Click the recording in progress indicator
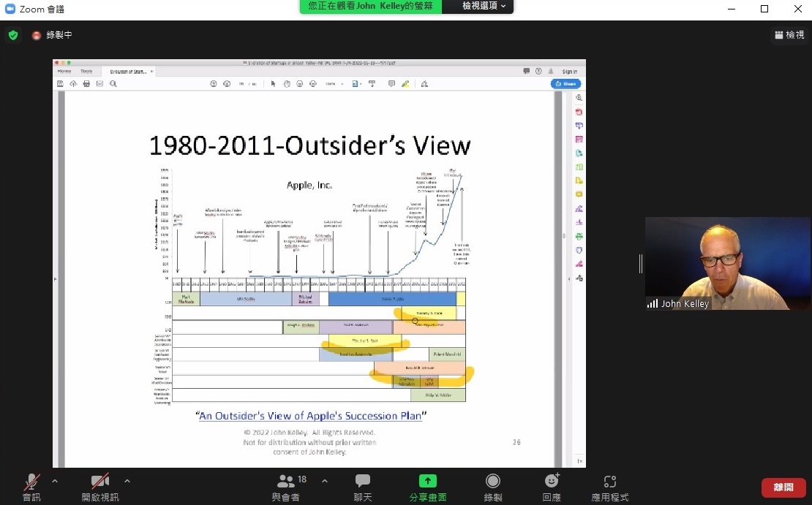Viewport: 812px width, 505px height. tap(52, 35)
